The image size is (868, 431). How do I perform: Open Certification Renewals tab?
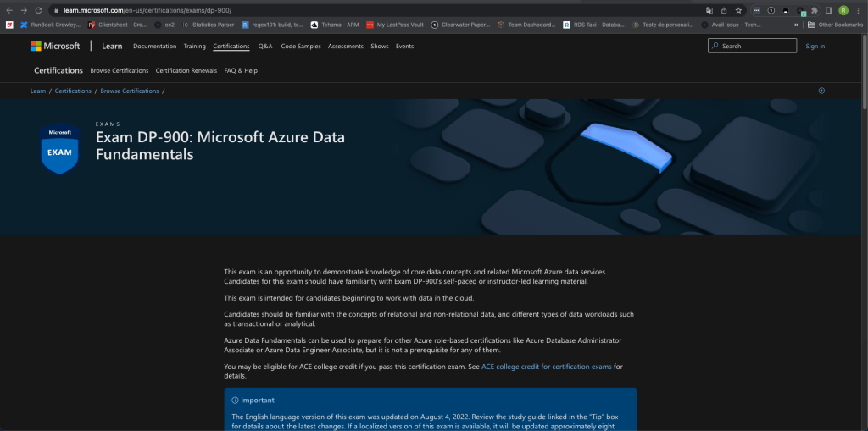click(186, 70)
